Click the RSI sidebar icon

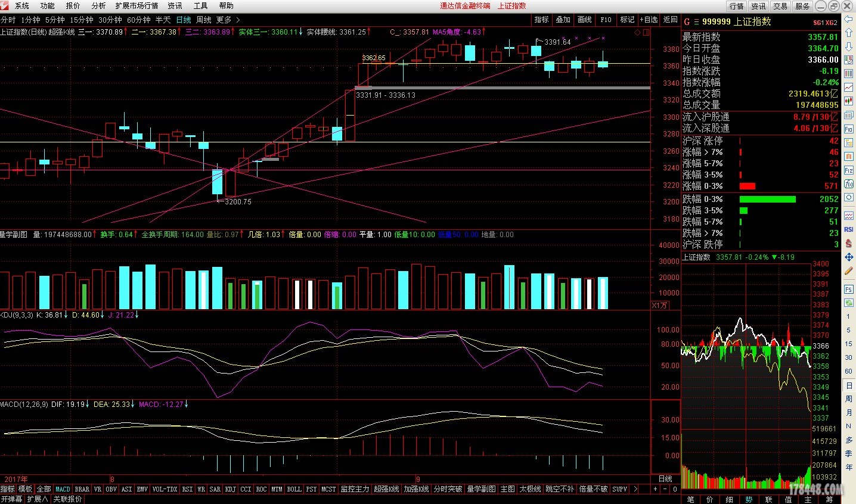tap(849, 229)
